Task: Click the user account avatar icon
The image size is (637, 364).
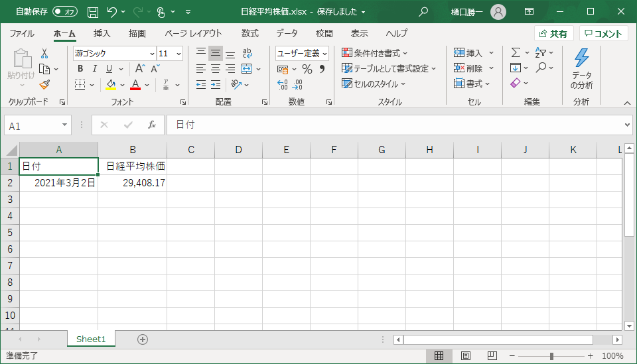Action: (498, 12)
